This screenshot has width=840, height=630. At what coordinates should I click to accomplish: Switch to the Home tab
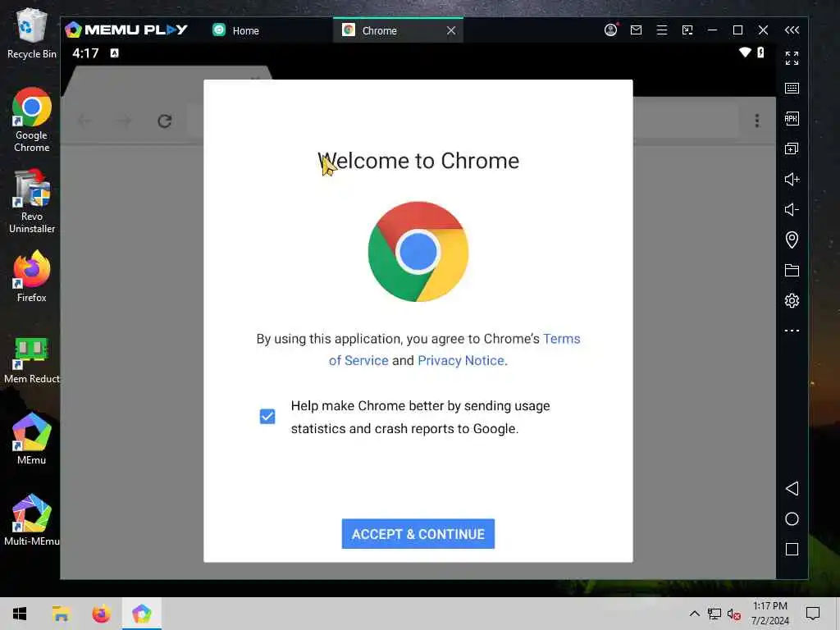pos(236,30)
